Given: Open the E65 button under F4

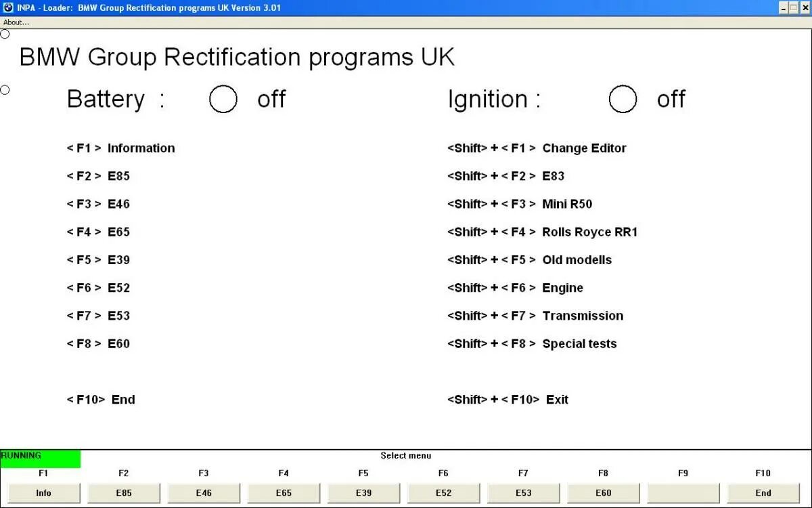Looking at the screenshot, I should [x=284, y=493].
